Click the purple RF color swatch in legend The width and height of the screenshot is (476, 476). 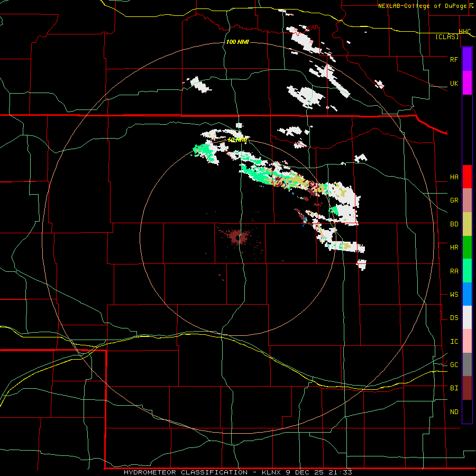tap(467, 59)
